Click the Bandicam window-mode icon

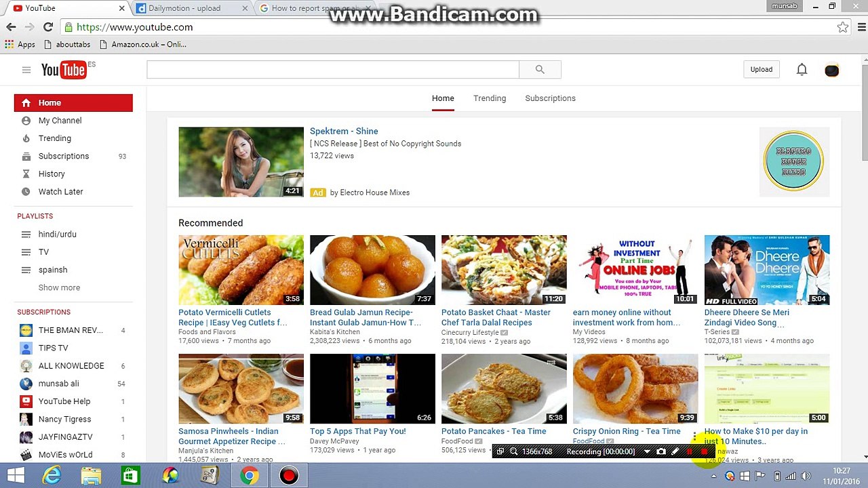[x=500, y=451]
